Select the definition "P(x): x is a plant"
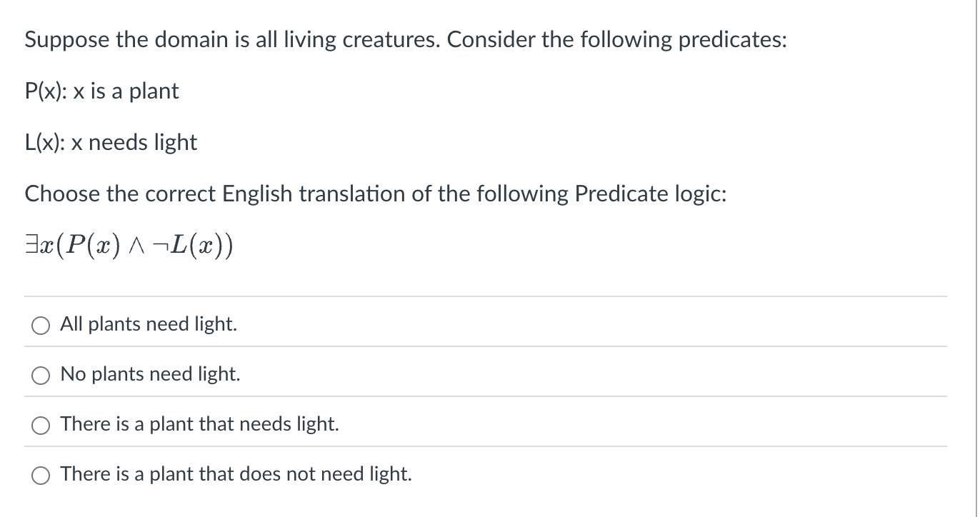This screenshot has width=980, height=517. click(x=101, y=91)
